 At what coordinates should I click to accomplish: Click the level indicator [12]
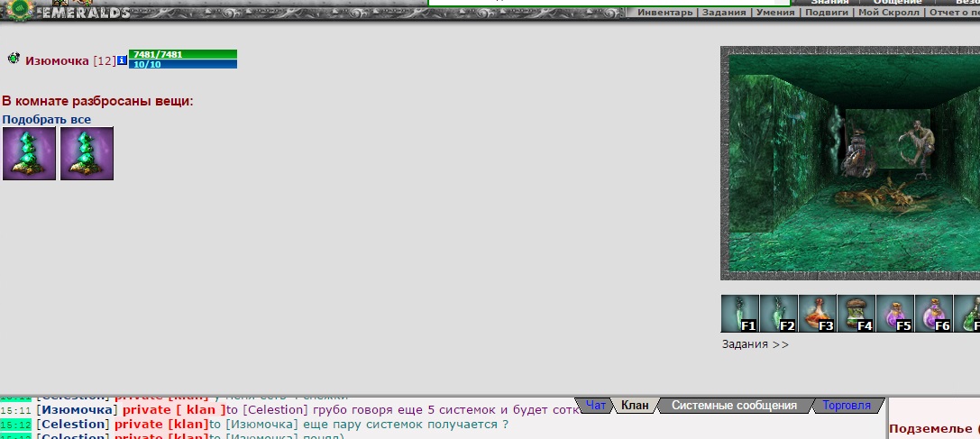tap(105, 61)
